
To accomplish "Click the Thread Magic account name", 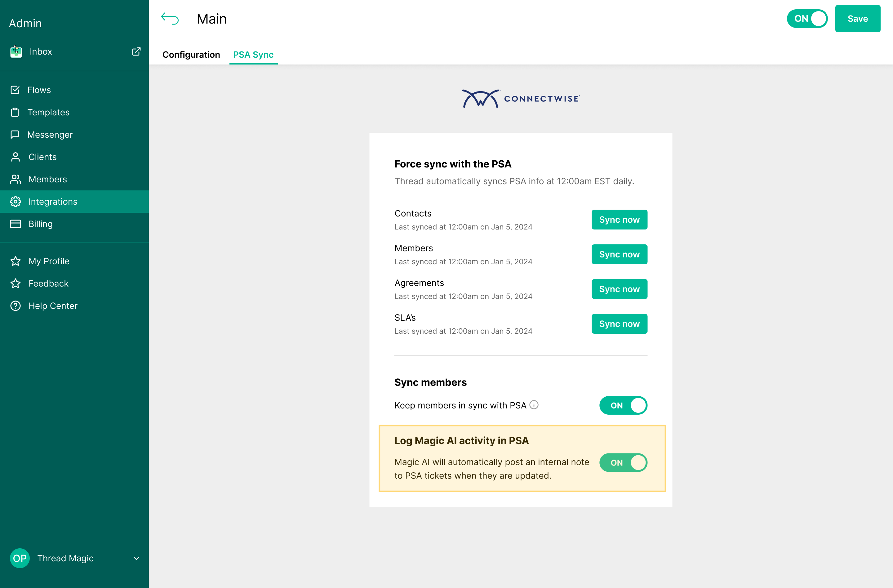I will coord(65,558).
